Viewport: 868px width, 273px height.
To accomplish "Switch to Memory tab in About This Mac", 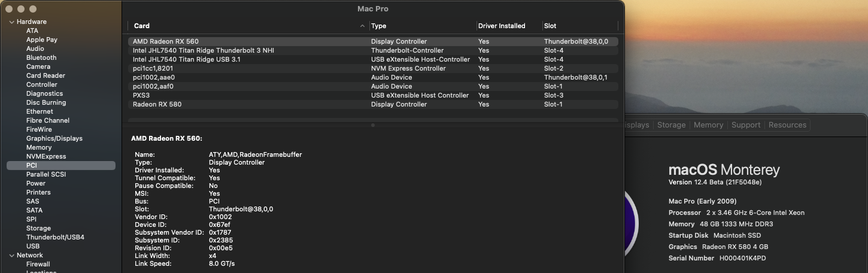I will (708, 125).
